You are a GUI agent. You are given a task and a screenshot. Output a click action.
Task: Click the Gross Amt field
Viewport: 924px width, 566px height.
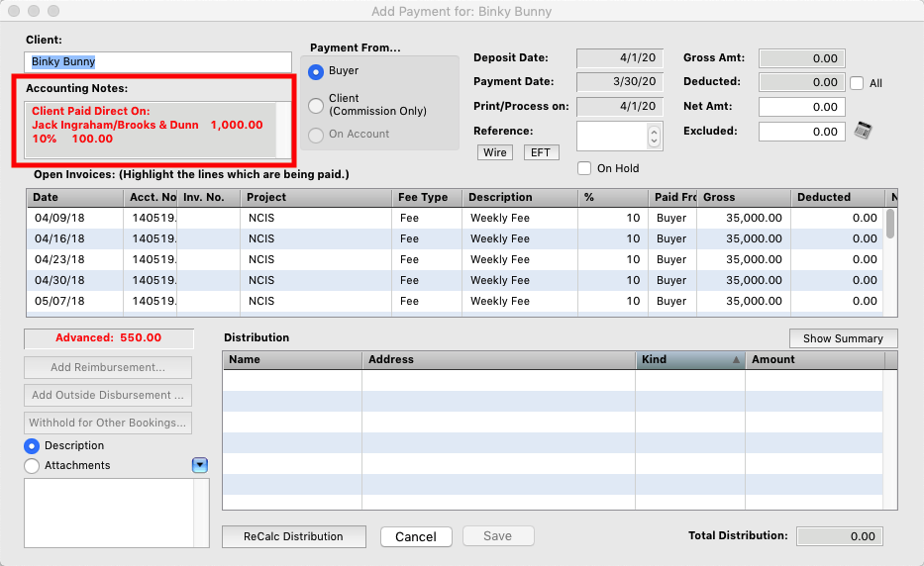point(802,58)
